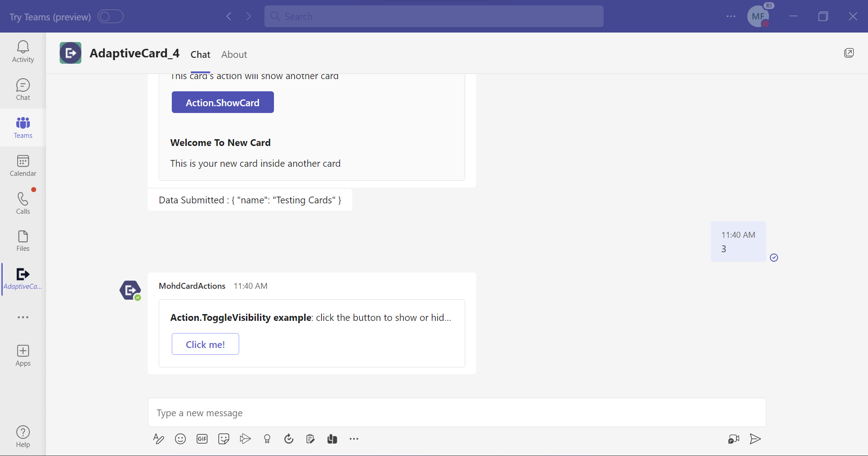The width and height of the screenshot is (868, 456).
Task: Open the Approvals notepad icon
Action: pos(311,439)
